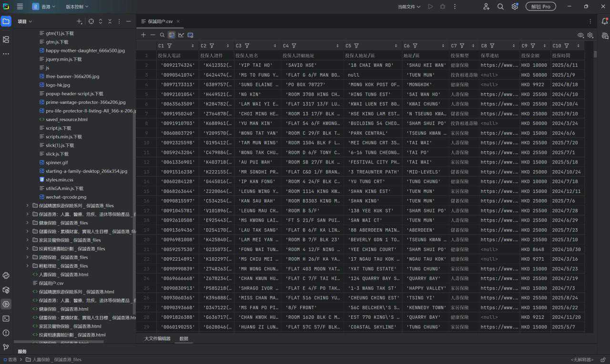
Task: Toggle the highlighted table layout view button
Action: point(172,35)
